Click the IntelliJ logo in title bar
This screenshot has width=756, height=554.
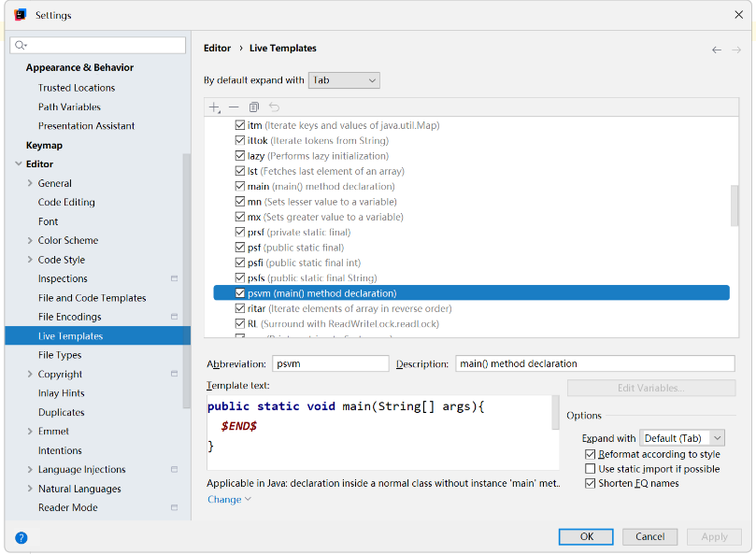pyautogui.click(x=21, y=15)
